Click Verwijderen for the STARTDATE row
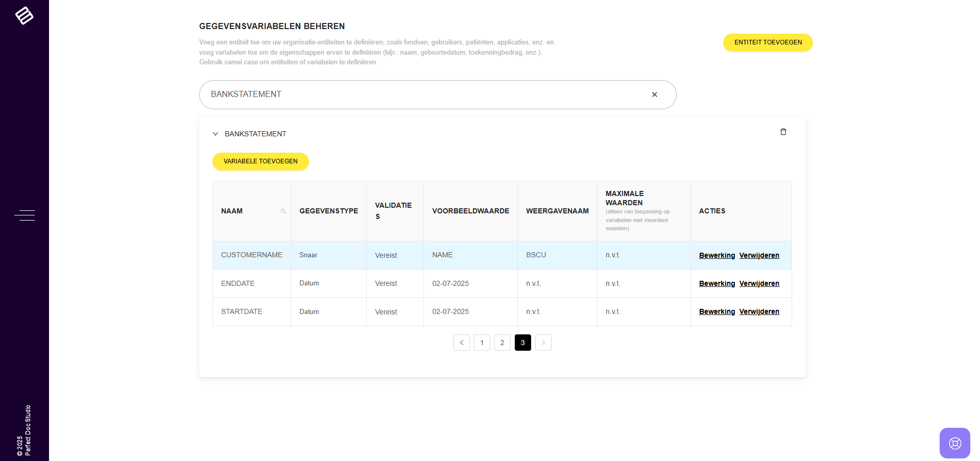Screen dimensions: 980x461 759,311
